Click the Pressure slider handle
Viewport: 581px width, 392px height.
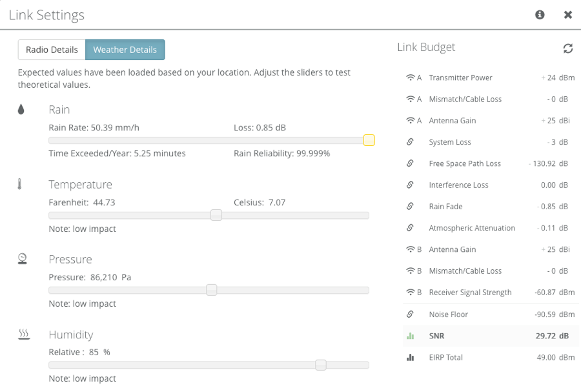pyautogui.click(x=211, y=290)
